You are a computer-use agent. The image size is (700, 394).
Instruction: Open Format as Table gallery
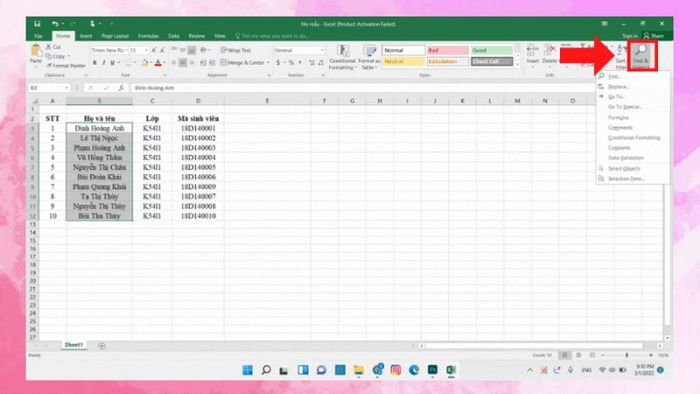coord(369,57)
